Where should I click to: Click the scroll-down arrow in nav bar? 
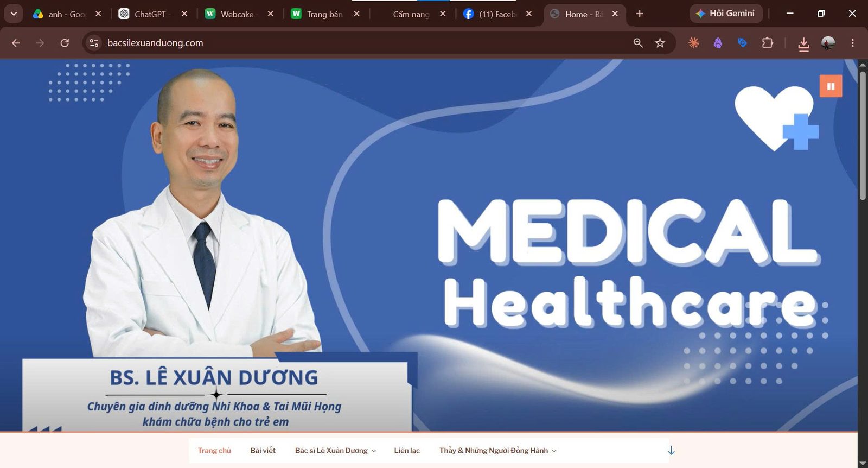pos(671,451)
